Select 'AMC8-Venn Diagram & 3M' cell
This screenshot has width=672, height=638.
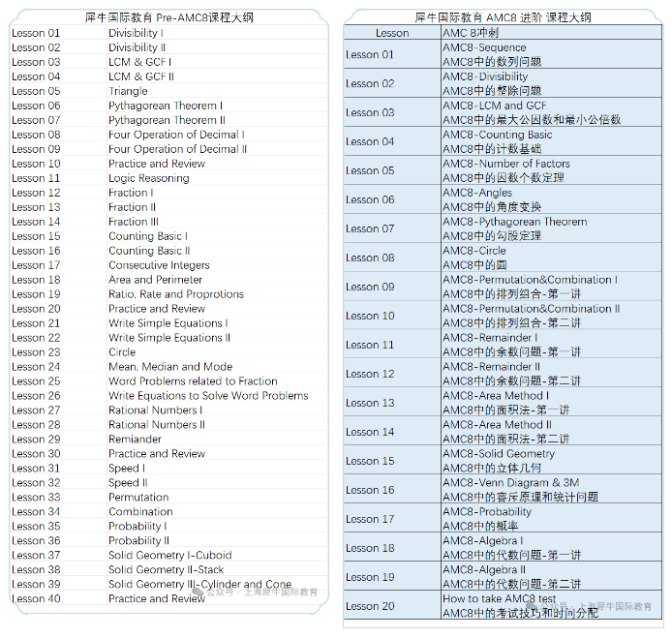coord(510,482)
